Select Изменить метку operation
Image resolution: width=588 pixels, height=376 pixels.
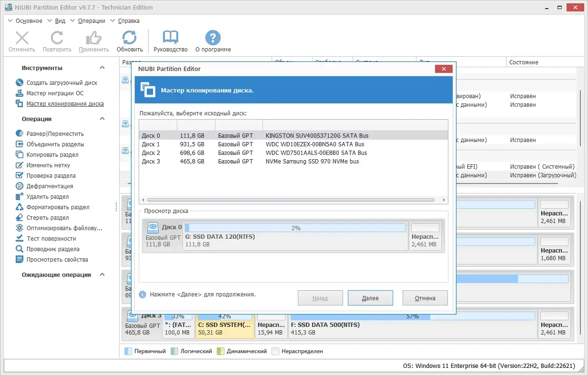coord(48,165)
